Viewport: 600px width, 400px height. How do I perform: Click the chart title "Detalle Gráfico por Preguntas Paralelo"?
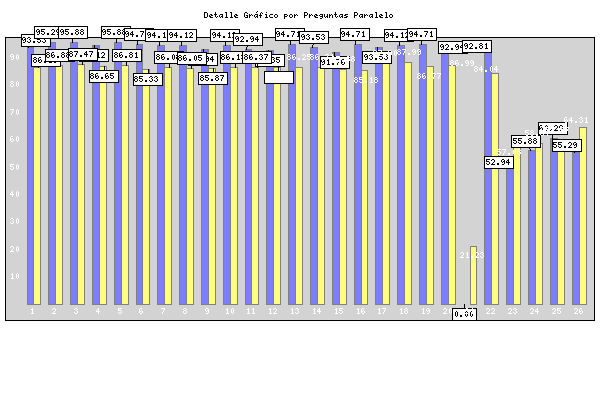298,15
